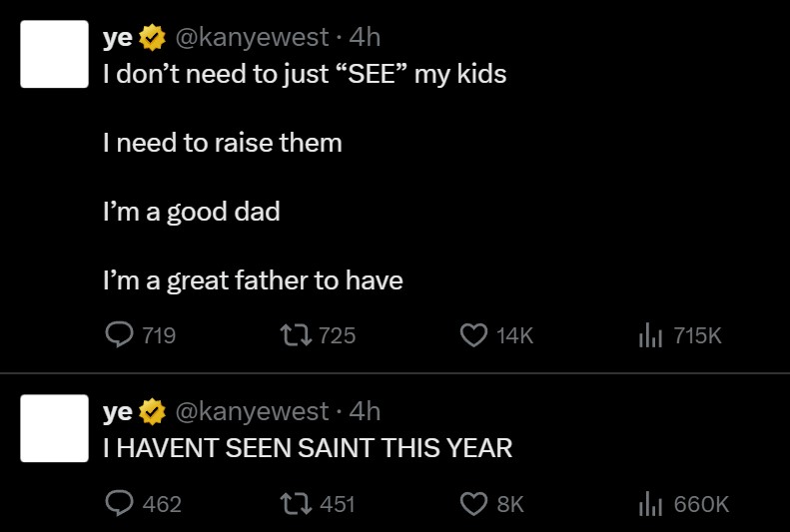This screenshot has width=790, height=532.
Task: Click the @kanyewest handle on second tweet
Action: [x=252, y=411]
